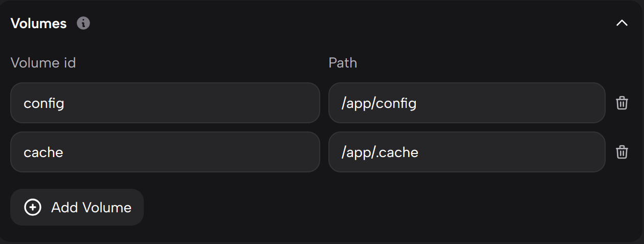644x244 pixels.
Task: Edit the /app/config path field
Action: click(x=467, y=103)
